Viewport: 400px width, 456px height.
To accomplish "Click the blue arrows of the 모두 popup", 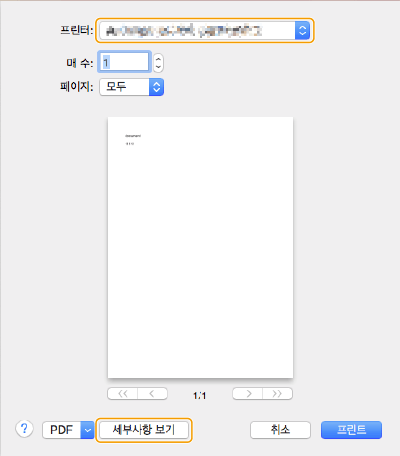I will pos(156,87).
